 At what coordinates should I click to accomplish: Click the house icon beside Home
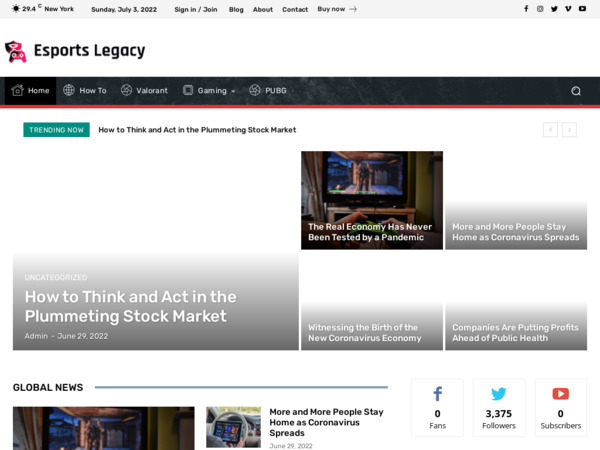pyautogui.click(x=17, y=90)
